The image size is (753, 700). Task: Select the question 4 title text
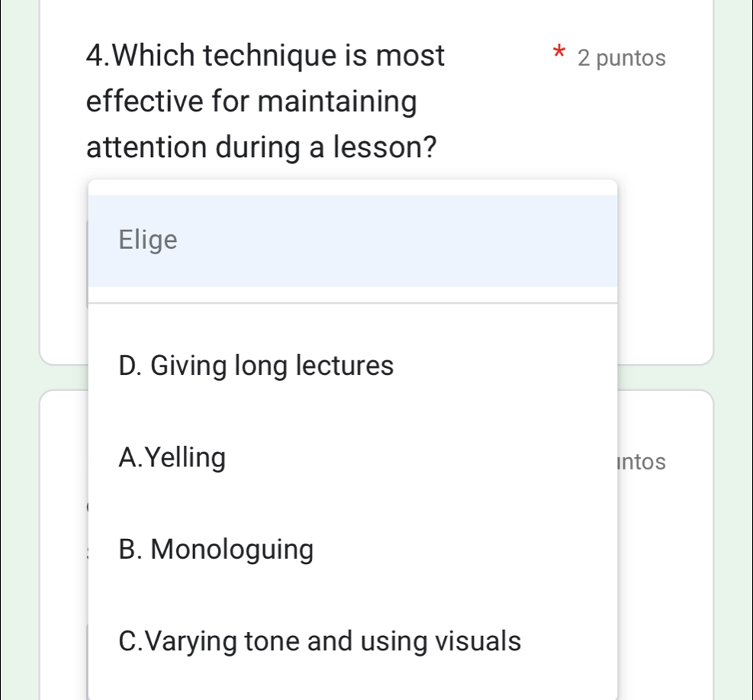click(265, 55)
